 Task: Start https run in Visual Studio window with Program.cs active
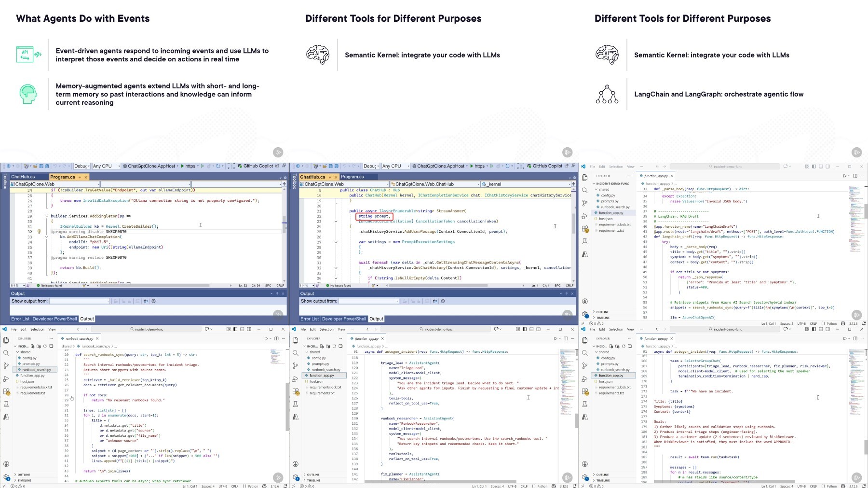[188, 166]
